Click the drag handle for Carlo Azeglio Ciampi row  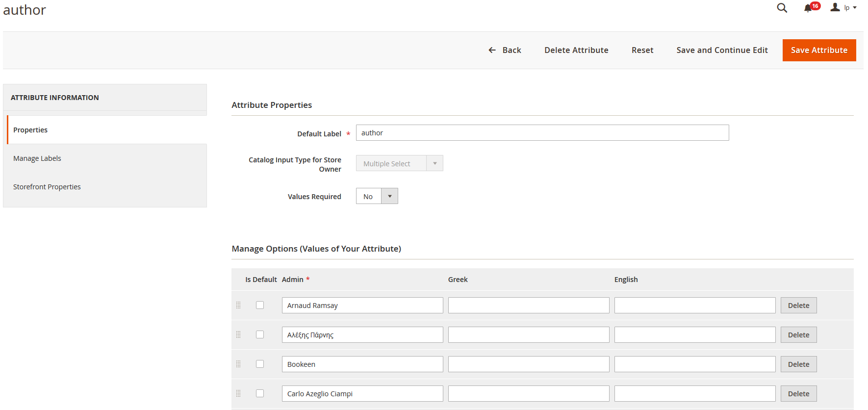(238, 393)
